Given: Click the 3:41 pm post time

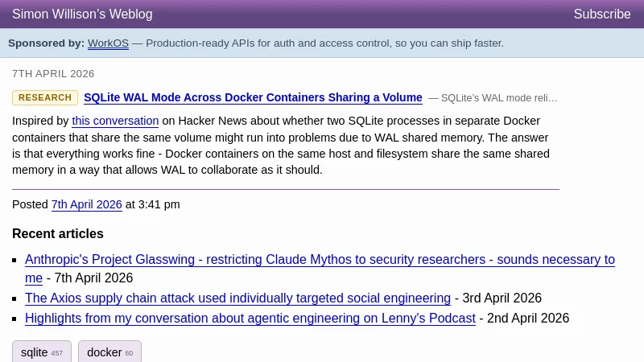Looking at the screenshot, I should [x=159, y=204].
